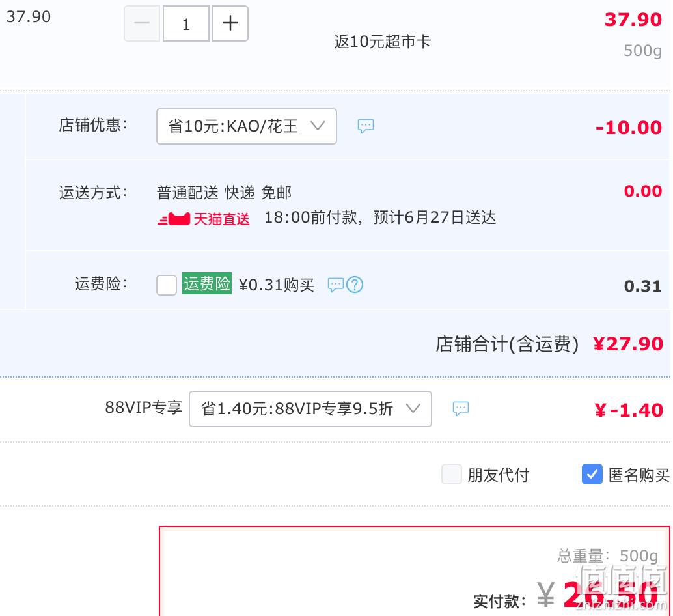Click the 88VIP message bubble icon
Viewport: 673px width, 616px height.
(461, 408)
